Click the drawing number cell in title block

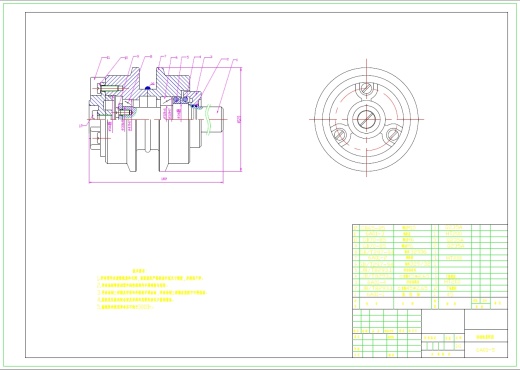(x=486, y=350)
